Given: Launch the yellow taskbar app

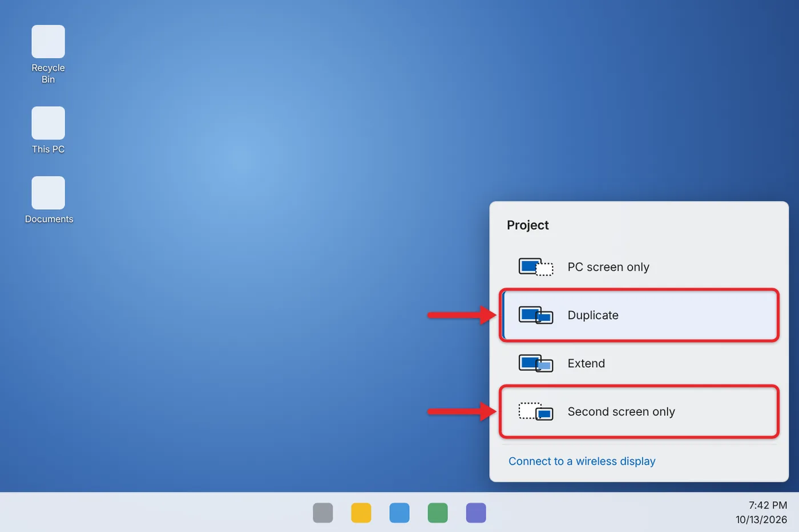Looking at the screenshot, I should [x=361, y=513].
